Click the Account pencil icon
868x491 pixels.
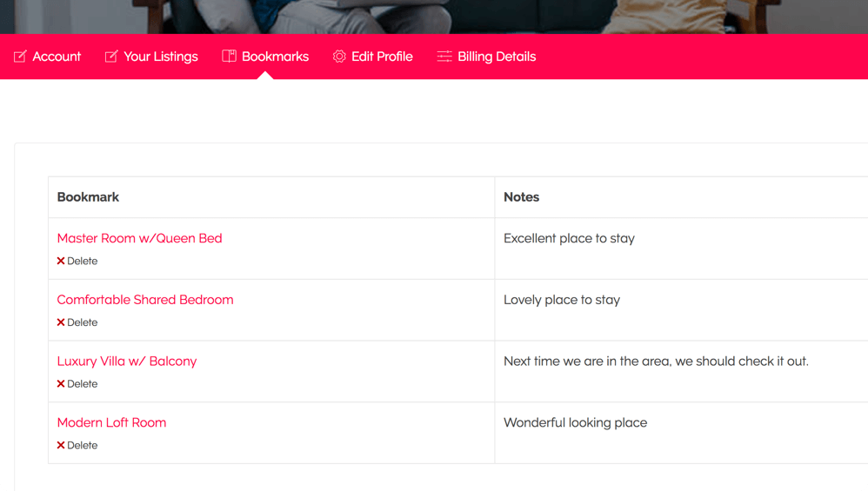pyautogui.click(x=20, y=56)
